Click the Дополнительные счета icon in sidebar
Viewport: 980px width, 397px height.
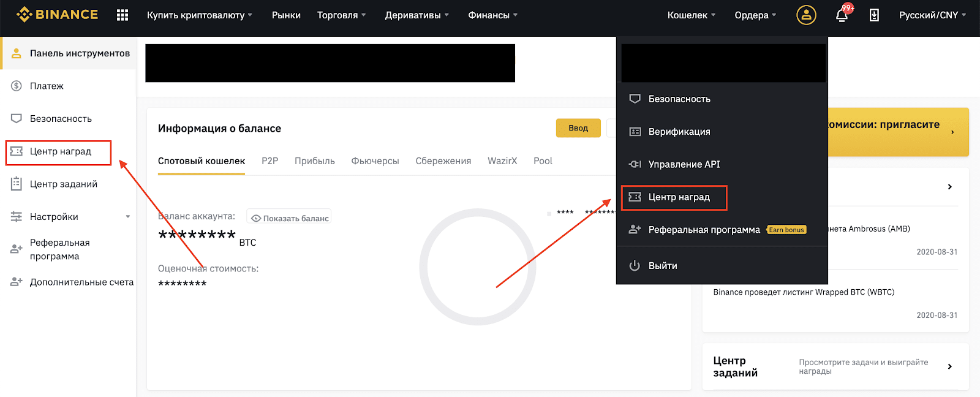pos(17,282)
